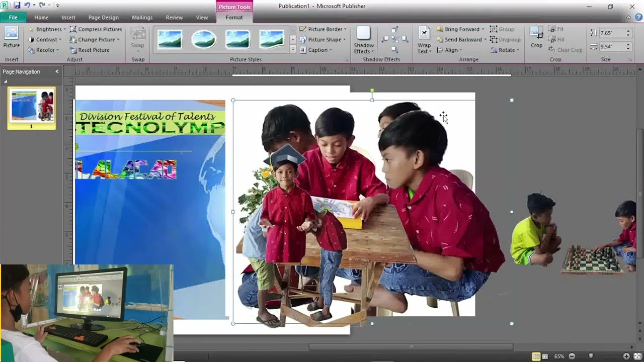Apply the fourth wavy-edge picture style
Image resolution: width=644 pixels, height=362 pixels.
click(x=272, y=39)
